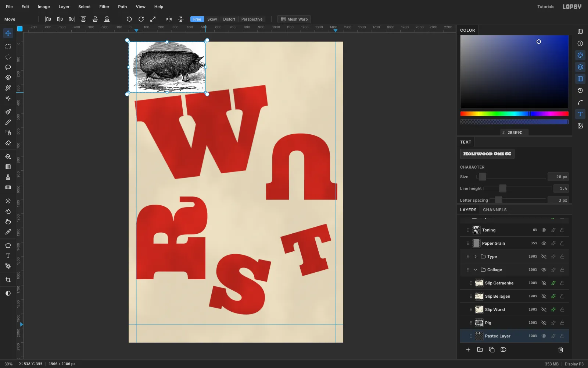
Task: Adjust the Line height slider
Action: (x=518, y=188)
